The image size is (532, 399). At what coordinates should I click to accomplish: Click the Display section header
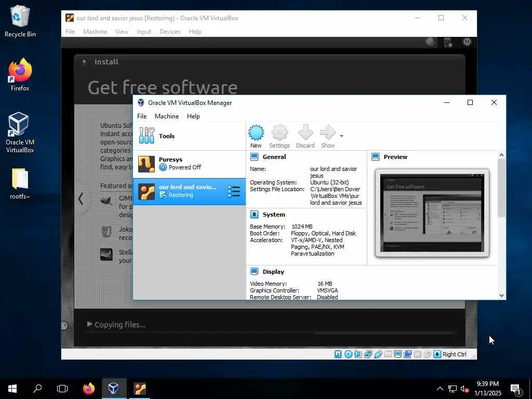(x=273, y=272)
